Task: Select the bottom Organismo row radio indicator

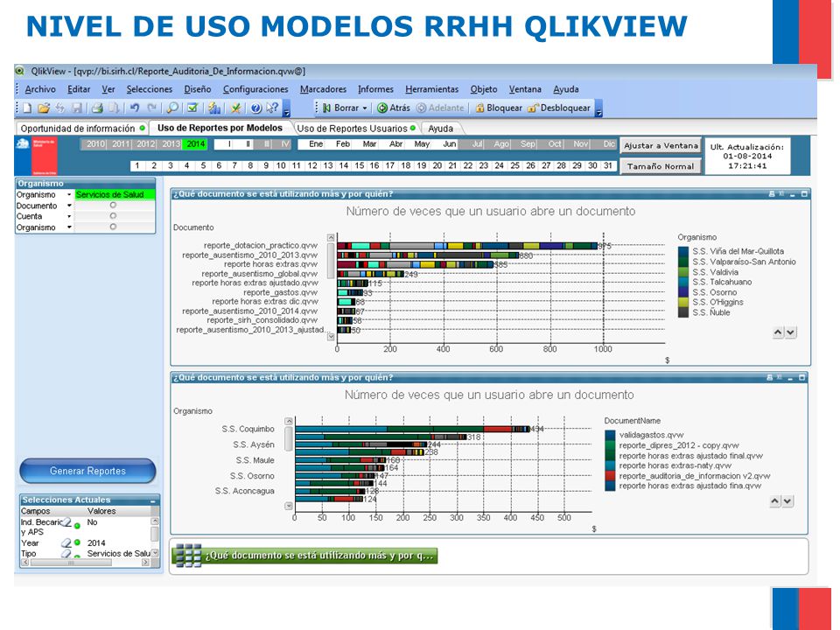Action: tap(113, 227)
